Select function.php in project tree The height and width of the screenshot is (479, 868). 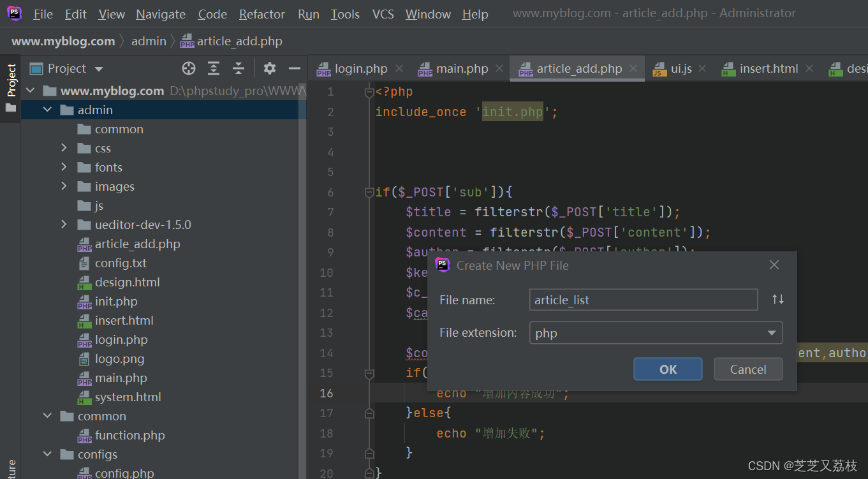pos(130,435)
